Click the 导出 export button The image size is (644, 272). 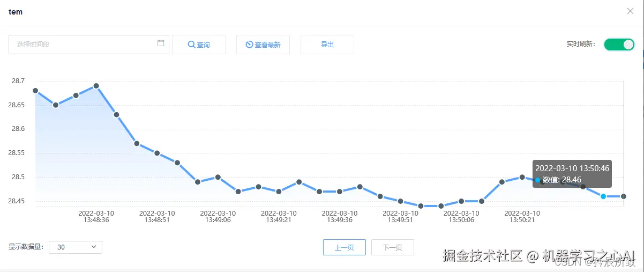click(327, 45)
